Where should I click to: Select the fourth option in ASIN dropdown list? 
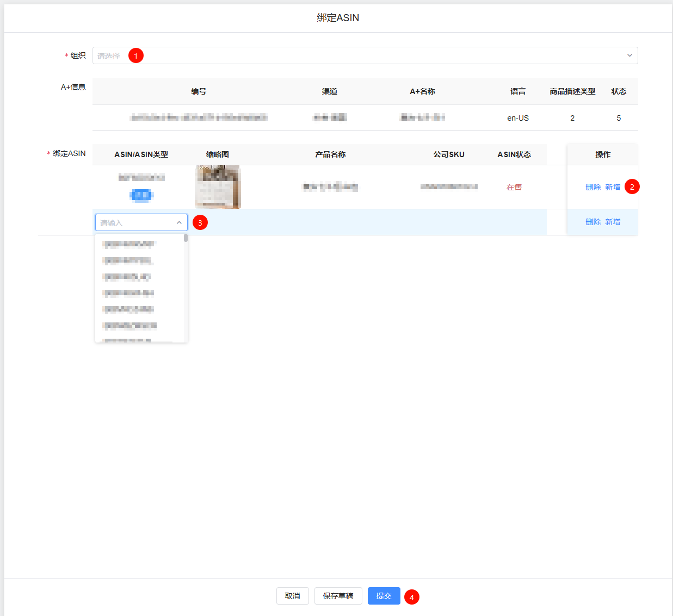click(x=128, y=293)
